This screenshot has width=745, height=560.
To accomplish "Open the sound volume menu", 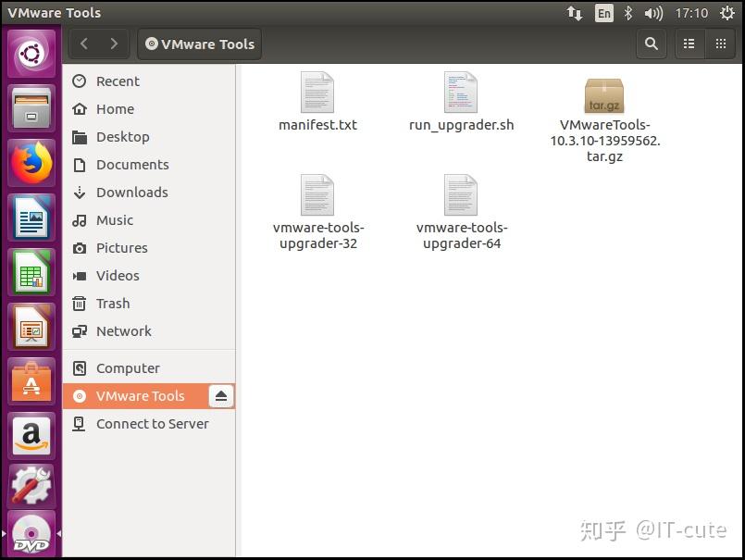I will 653,13.
